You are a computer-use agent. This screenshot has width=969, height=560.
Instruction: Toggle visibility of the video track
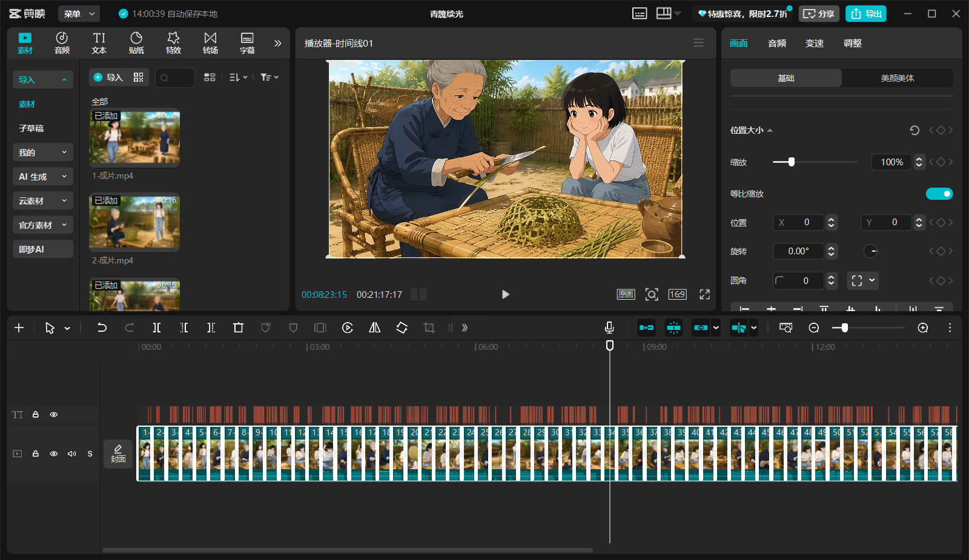(53, 453)
